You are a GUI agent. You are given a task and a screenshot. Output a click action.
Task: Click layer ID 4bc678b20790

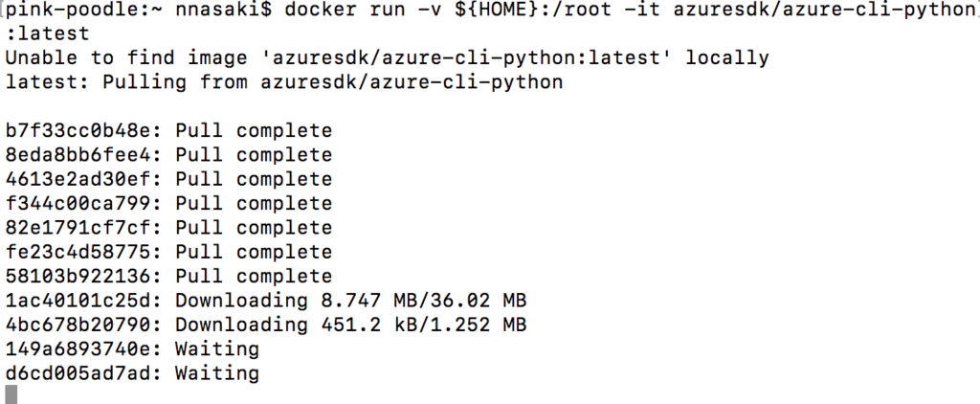point(79,325)
